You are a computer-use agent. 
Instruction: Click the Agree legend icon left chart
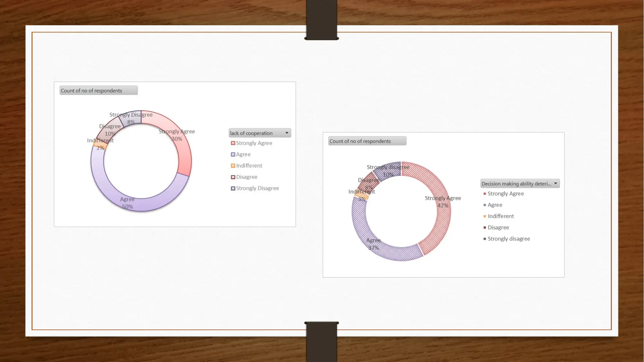(232, 154)
